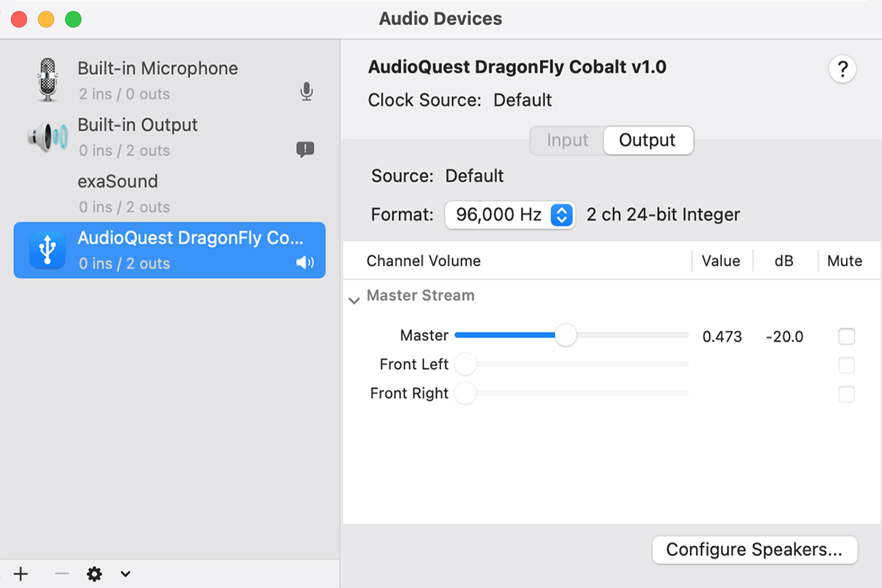Add a new device with the plus button

click(x=21, y=574)
